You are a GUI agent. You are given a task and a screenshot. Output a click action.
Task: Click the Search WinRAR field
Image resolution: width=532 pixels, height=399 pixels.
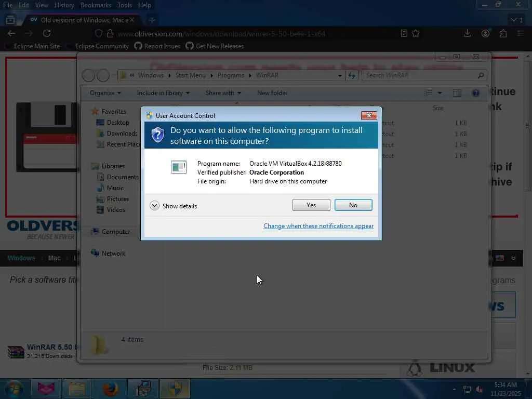(x=424, y=75)
